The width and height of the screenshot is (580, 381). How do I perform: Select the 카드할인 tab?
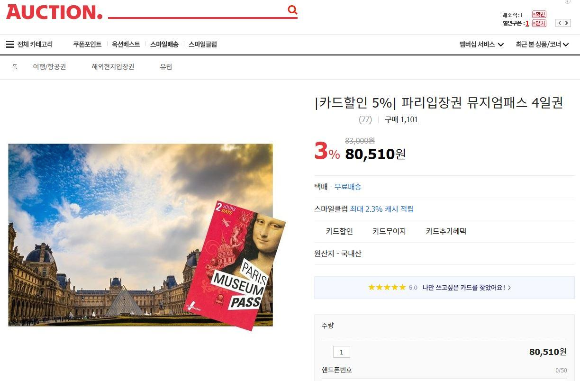(x=339, y=231)
